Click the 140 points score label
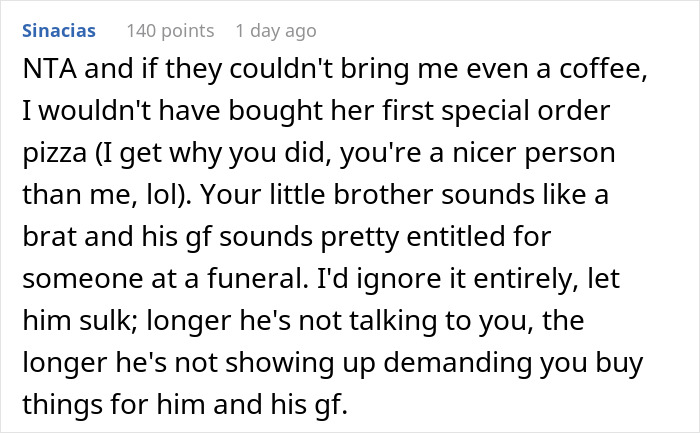The image size is (700, 433). [170, 31]
